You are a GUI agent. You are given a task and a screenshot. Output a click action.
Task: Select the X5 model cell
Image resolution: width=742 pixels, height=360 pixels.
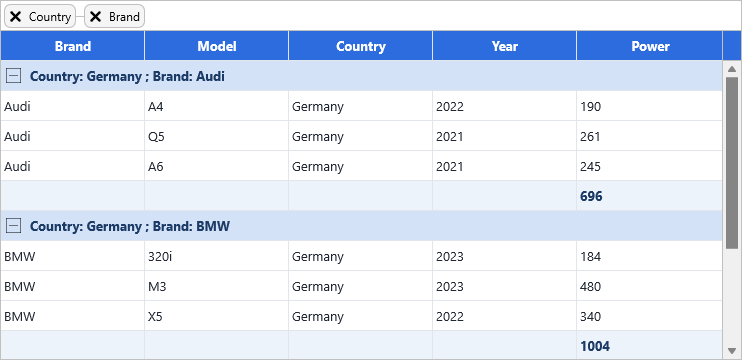click(x=217, y=316)
